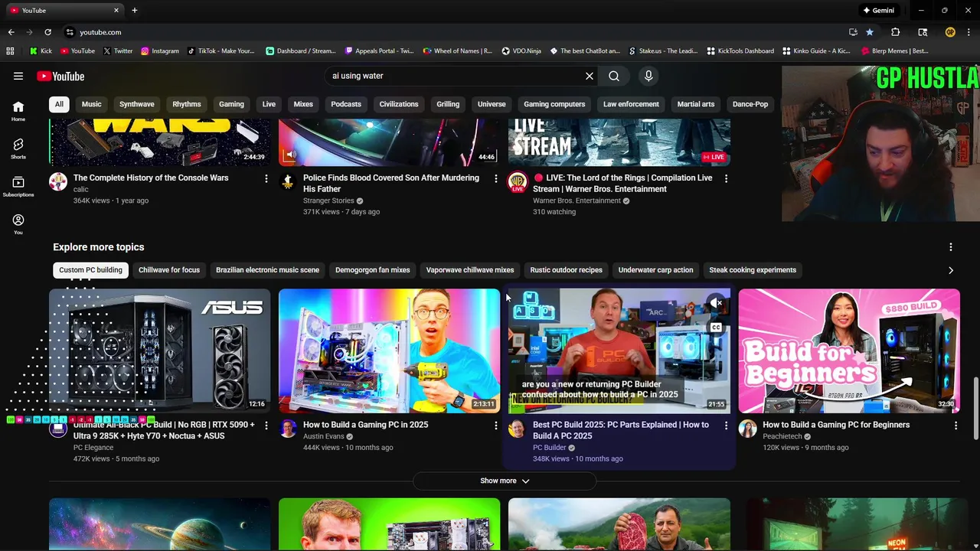The height and width of the screenshot is (551, 980).
Task: Clear the search box text
Action: pyautogui.click(x=590, y=76)
